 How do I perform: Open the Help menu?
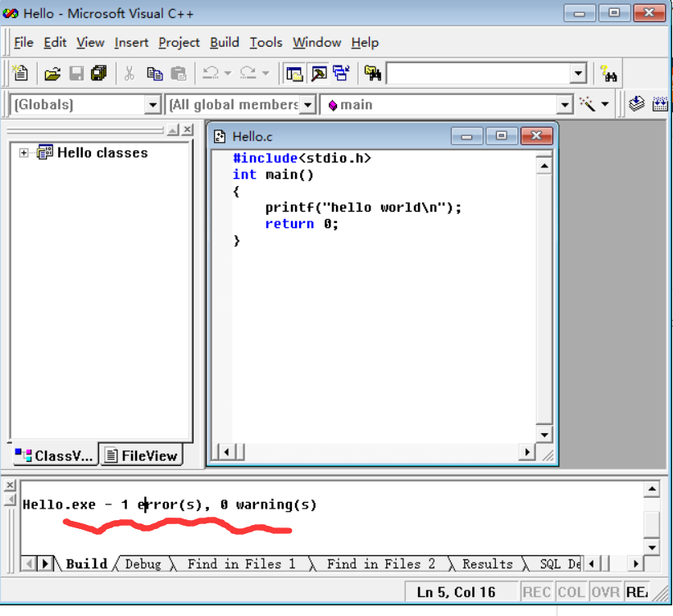(x=365, y=43)
